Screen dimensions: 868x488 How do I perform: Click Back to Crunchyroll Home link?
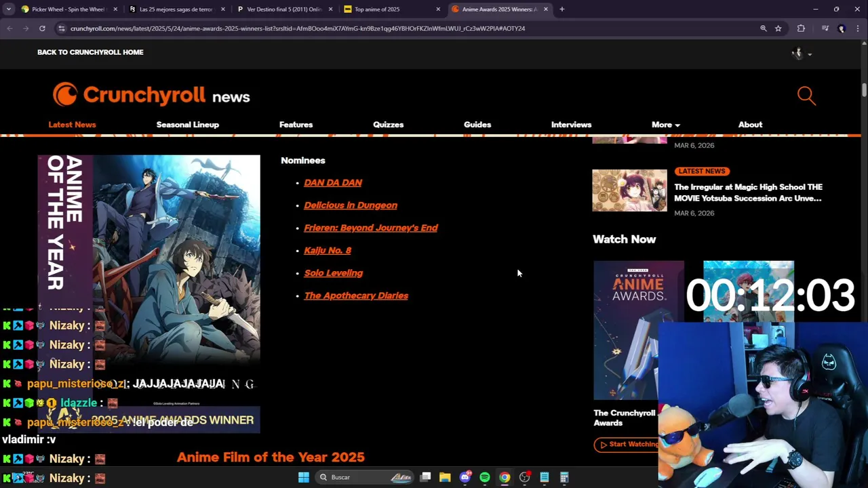coord(90,52)
